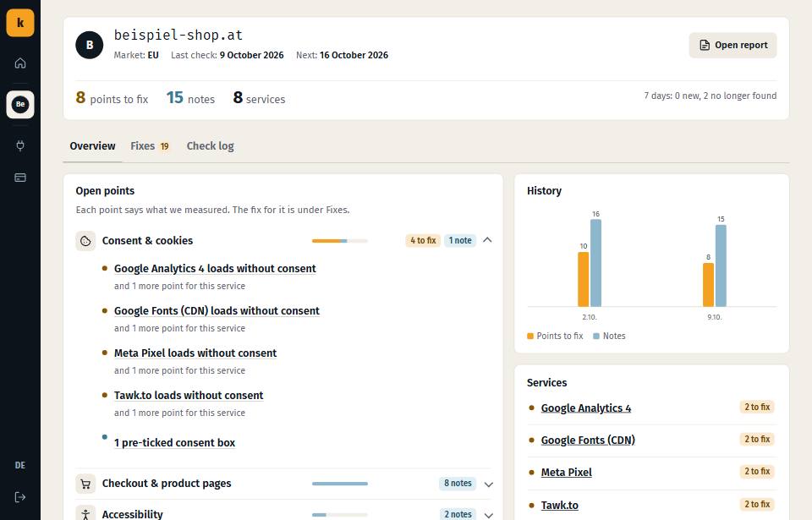This screenshot has width=812, height=520.
Task: Go to home via sidebar house icon
Action: 20,63
